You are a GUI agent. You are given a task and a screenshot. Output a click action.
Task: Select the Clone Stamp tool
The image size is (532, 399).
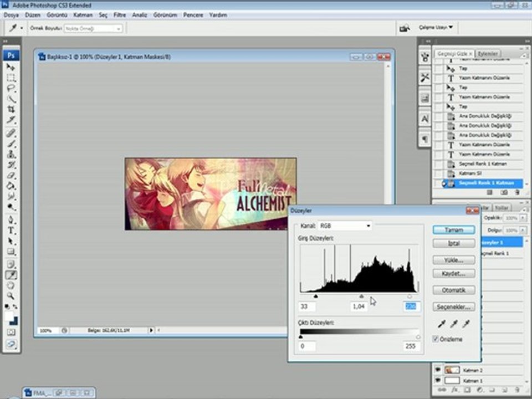click(x=11, y=154)
